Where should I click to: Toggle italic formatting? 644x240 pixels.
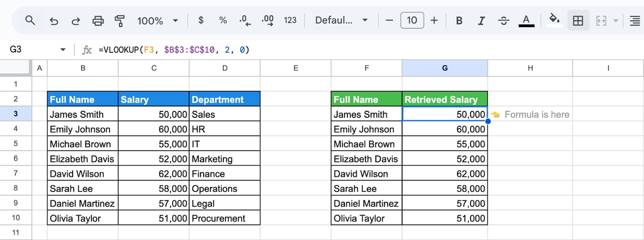(x=481, y=21)
